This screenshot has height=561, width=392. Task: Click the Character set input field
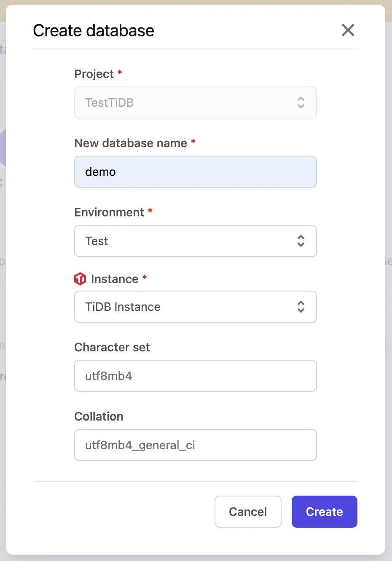click(196, 376)
